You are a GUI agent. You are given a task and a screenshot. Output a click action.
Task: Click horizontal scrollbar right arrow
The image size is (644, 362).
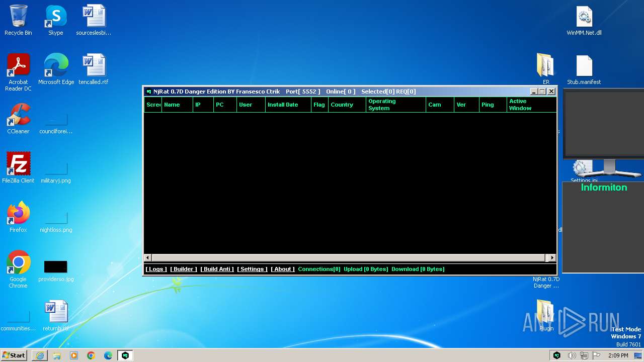552,257
